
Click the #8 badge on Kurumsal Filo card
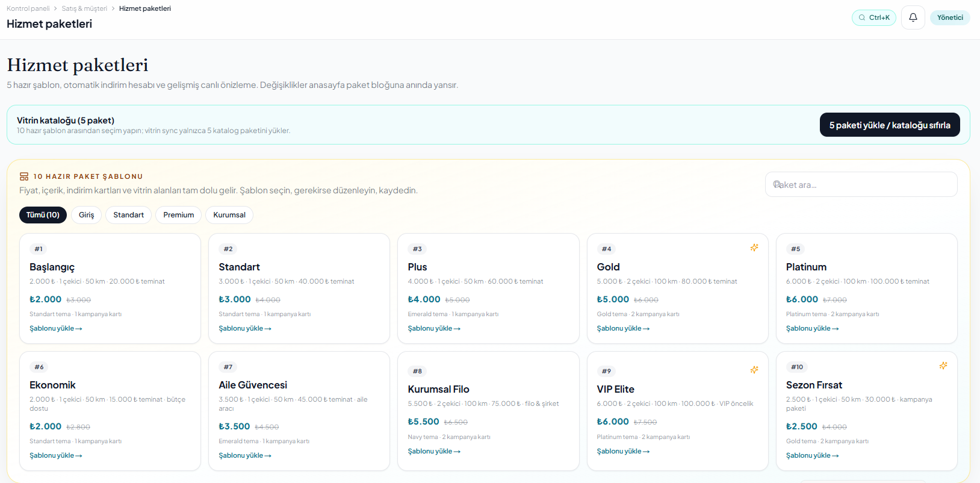tap(417, 371)
